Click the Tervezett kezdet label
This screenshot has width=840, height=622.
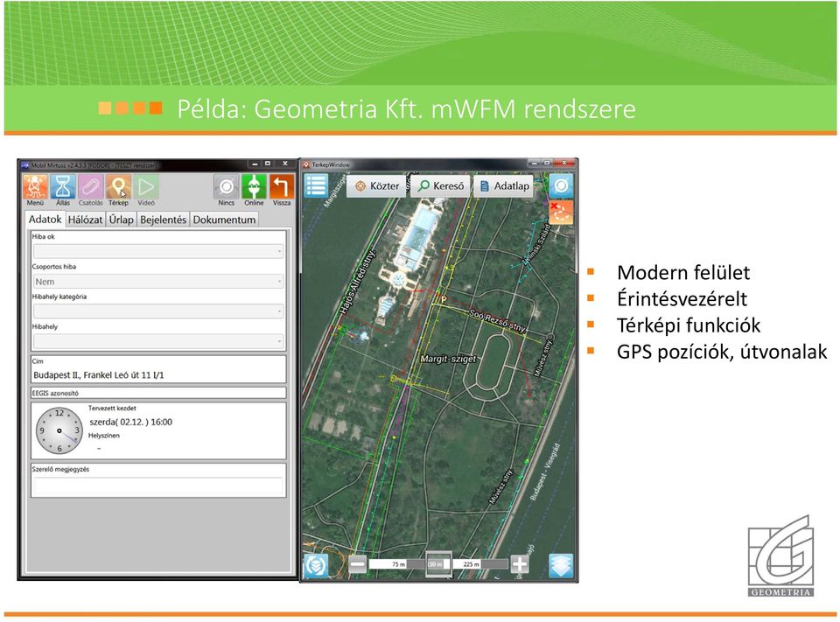click(112, 409)
